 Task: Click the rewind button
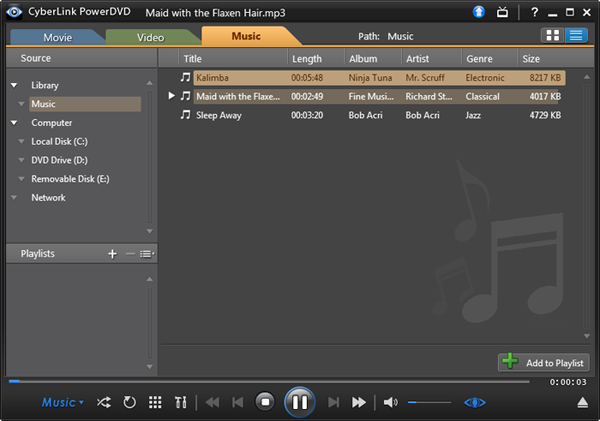212,402
